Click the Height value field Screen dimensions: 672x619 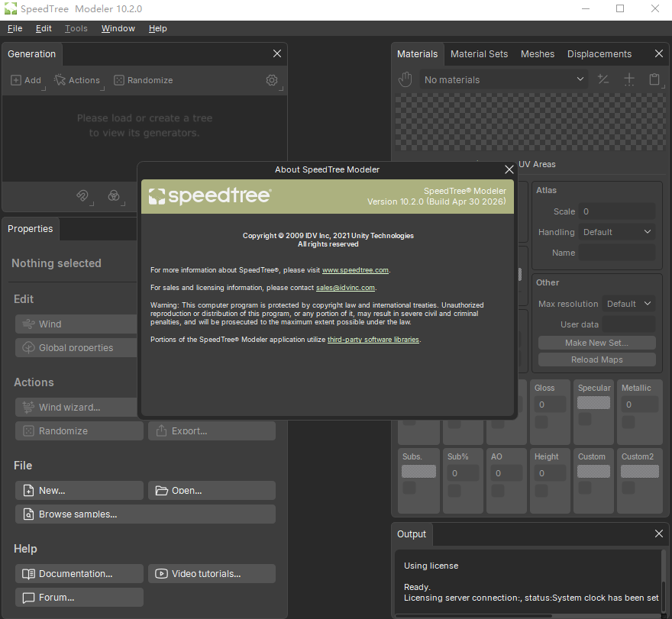pyautogui.click(x=551, y=473)
